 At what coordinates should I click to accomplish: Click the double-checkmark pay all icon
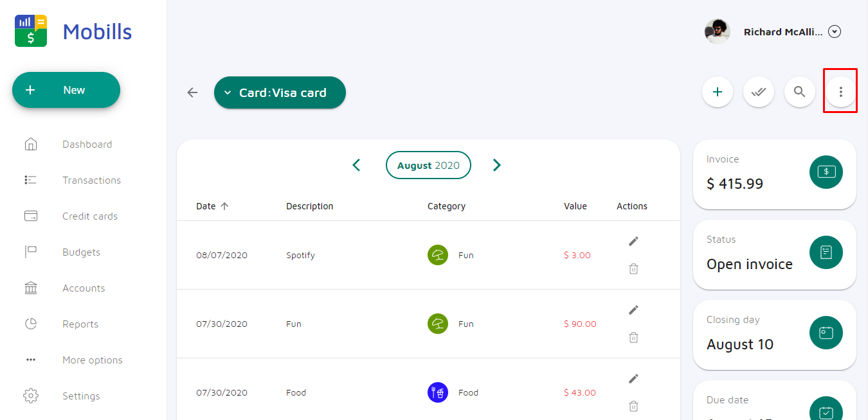(x=759, y=92)
